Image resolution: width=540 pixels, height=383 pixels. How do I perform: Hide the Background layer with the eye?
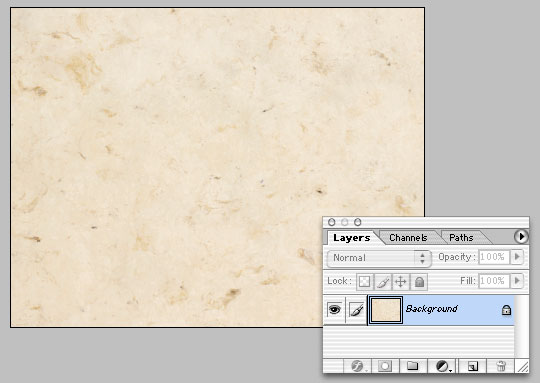click(x=334, y=309)
